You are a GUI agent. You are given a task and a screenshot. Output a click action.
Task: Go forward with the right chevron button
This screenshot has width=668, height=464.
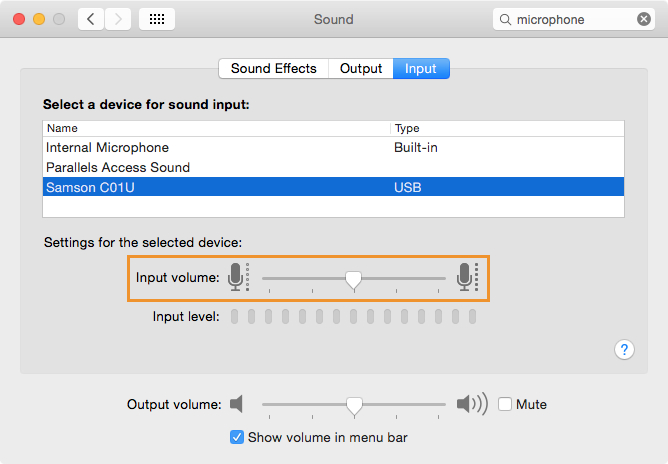(118, 19)
